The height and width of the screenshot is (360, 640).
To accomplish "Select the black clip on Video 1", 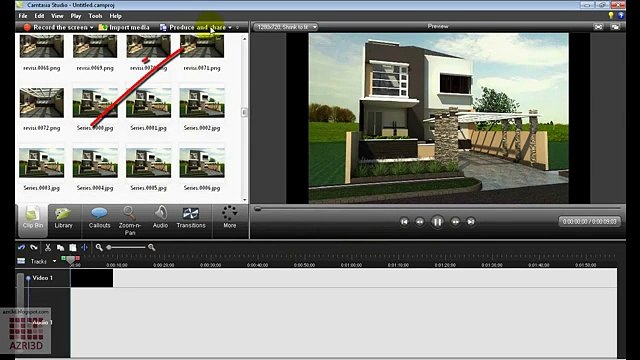I will (92, 278).
